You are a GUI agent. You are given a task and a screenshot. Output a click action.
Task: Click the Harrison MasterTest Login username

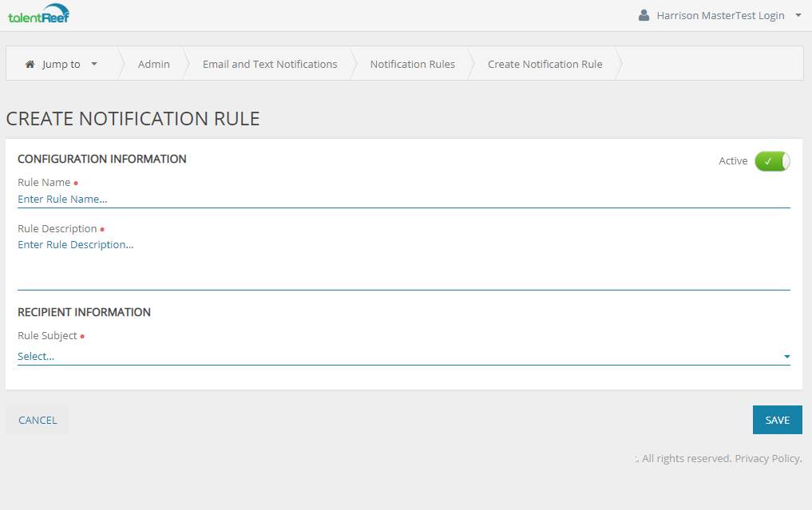tap(720, 15)
